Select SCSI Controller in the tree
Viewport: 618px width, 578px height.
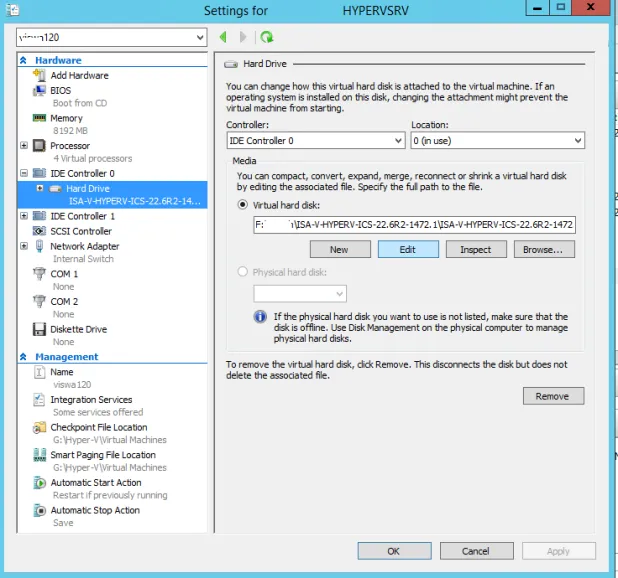coord(81,231)
